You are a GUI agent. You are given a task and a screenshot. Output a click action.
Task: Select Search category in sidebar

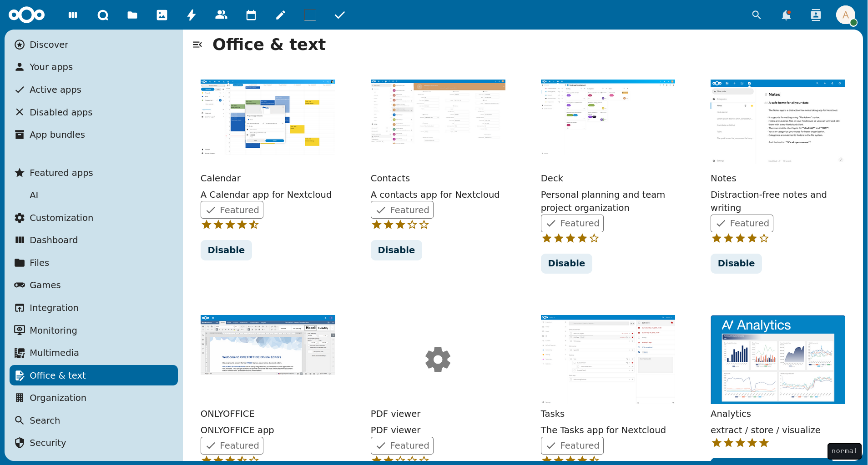tap(94, 420)
